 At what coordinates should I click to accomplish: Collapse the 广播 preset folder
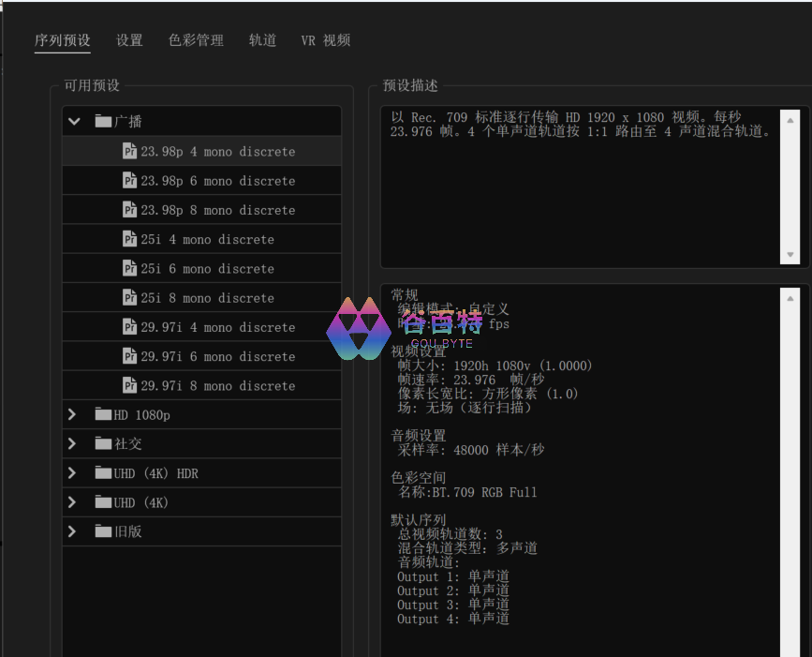pos(74,122)
